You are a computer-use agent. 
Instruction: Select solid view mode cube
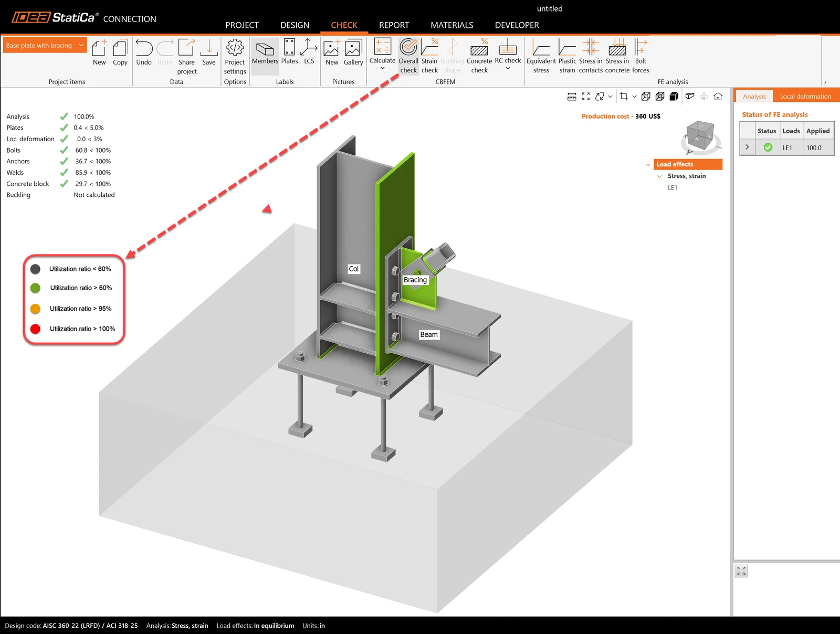pos(674,97)
